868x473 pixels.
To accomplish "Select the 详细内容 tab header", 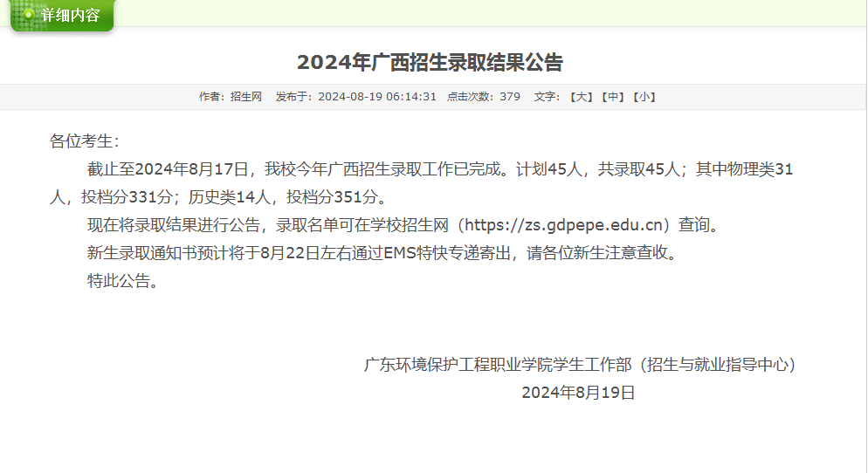I will click(x=70, y=15).
